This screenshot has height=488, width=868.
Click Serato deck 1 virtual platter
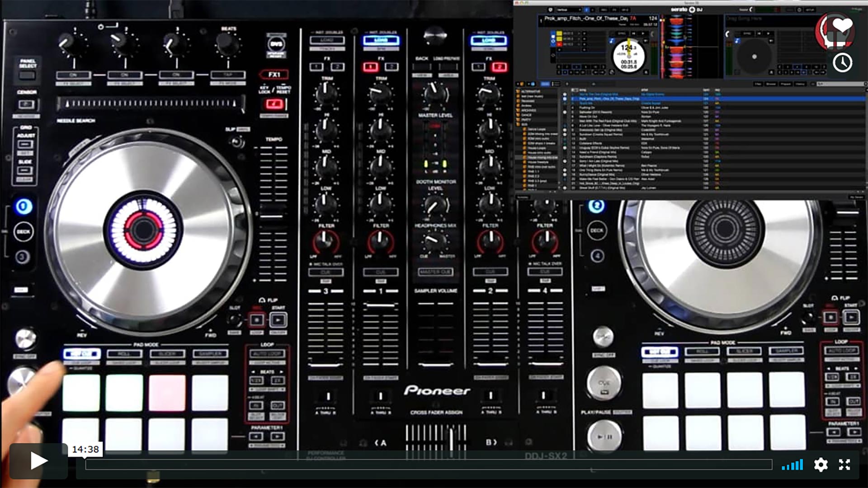point(629,57)
